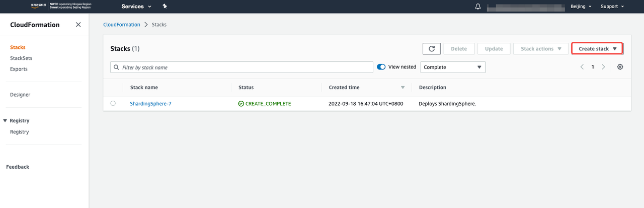
Task: Open the Complete status filter dropdown
Action: coord(453,67)
